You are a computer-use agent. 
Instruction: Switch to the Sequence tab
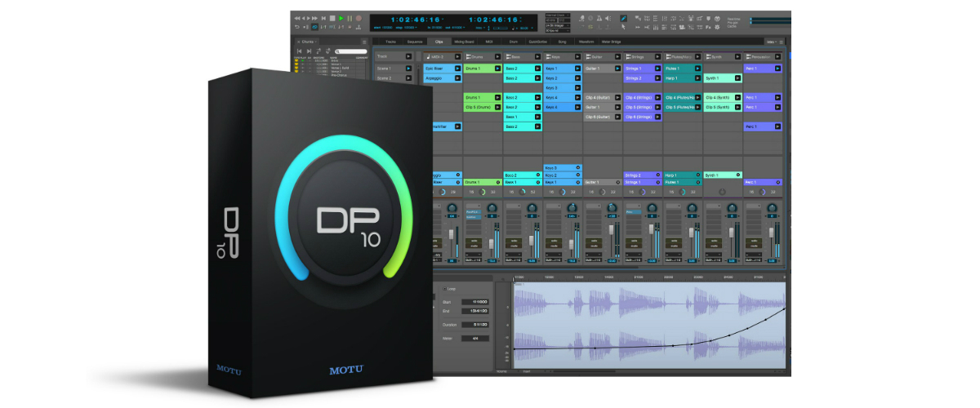point(415,42)
